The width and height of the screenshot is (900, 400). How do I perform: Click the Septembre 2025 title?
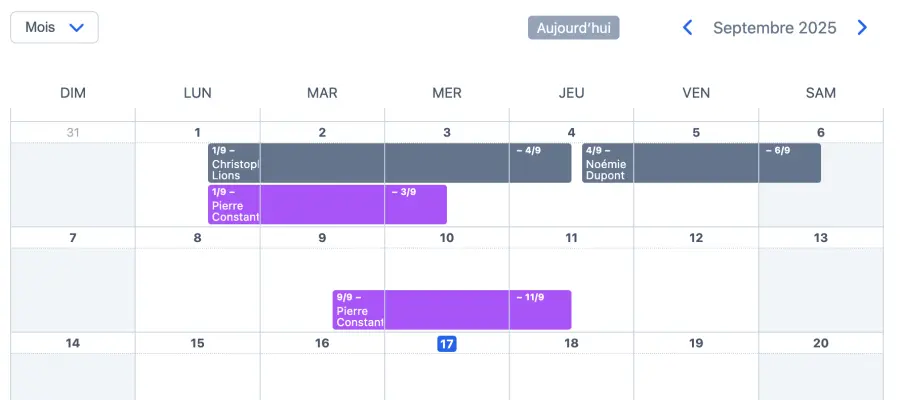[x=774, y=28]
